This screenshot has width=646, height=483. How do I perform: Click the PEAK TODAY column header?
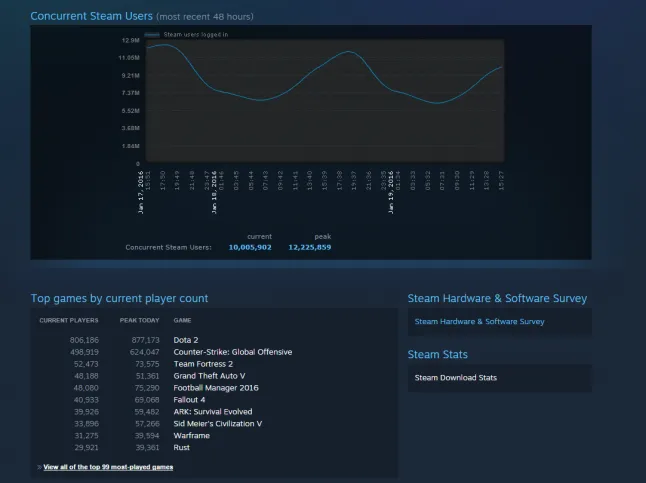139,320
